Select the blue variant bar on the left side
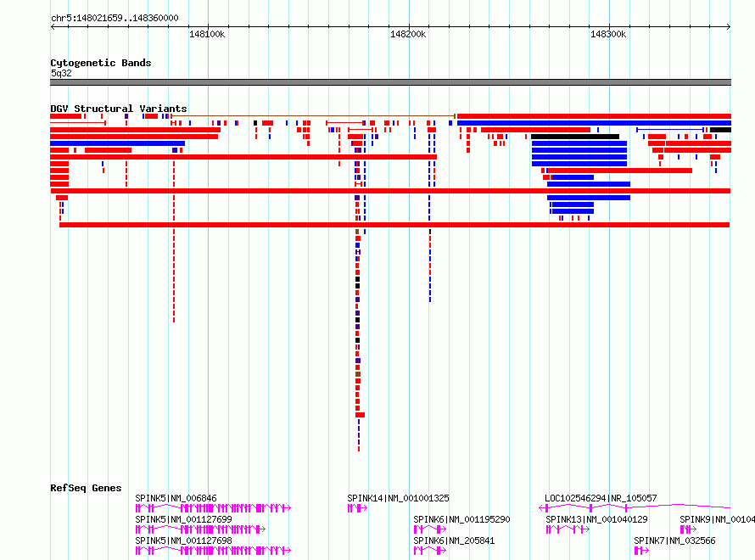Screen dimensions: 755x560 117,143
